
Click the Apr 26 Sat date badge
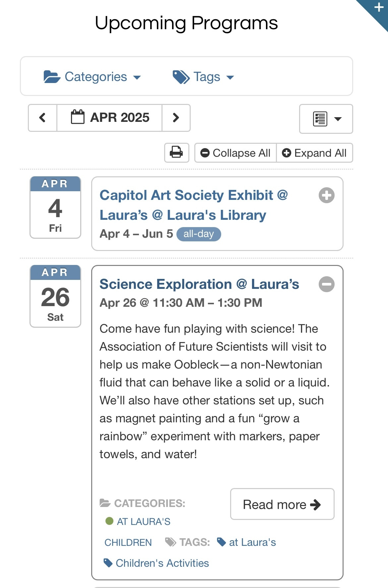pyautogui.click(x=55, y=296)
